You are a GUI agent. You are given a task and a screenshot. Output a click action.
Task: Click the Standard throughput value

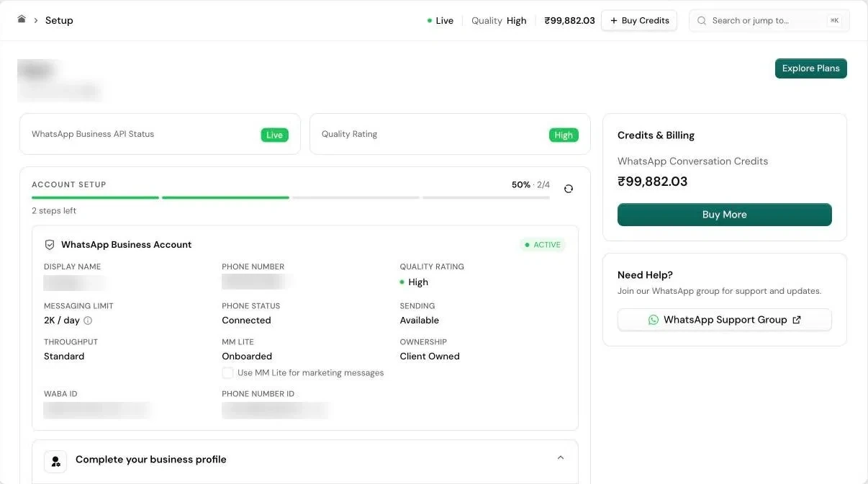64,357
